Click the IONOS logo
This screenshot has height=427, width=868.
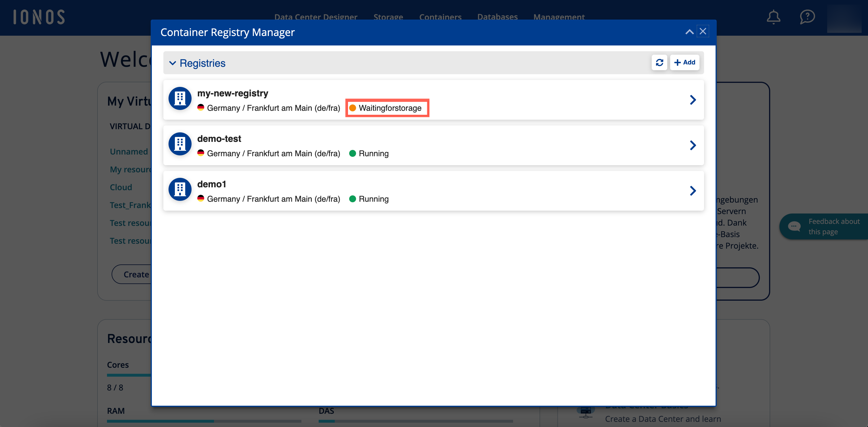point(39,17)
